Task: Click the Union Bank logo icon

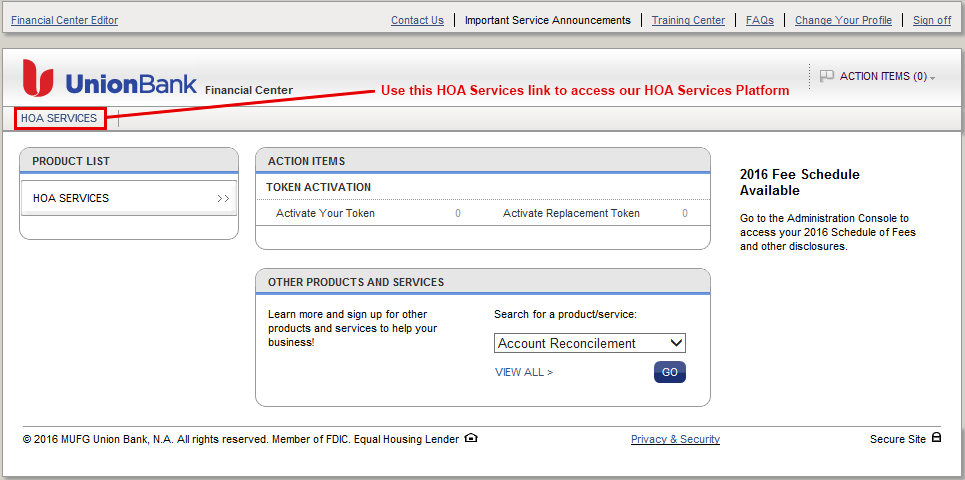Action: click(x=38, y=78)
